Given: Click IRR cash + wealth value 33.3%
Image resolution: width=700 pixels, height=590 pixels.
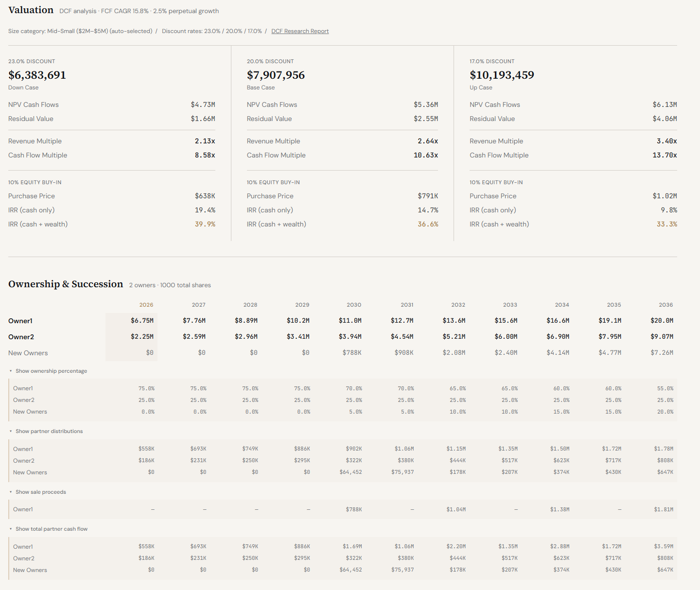Looking at the screenshot, I should [x=666, y=224].
